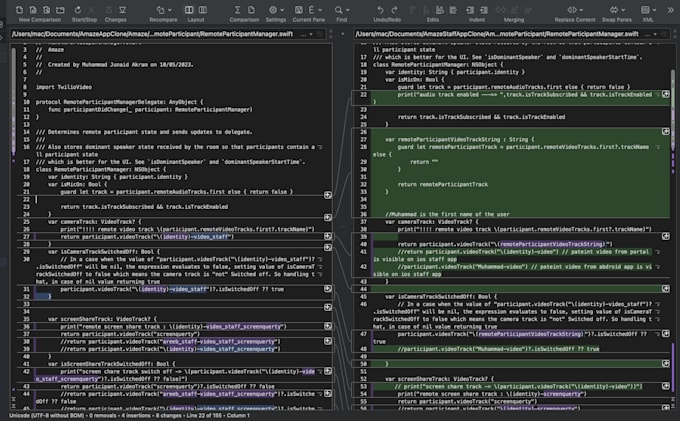Screen dimensions: 680x421
Task: Undo the last edit
Action: click(x=380, y=10)
